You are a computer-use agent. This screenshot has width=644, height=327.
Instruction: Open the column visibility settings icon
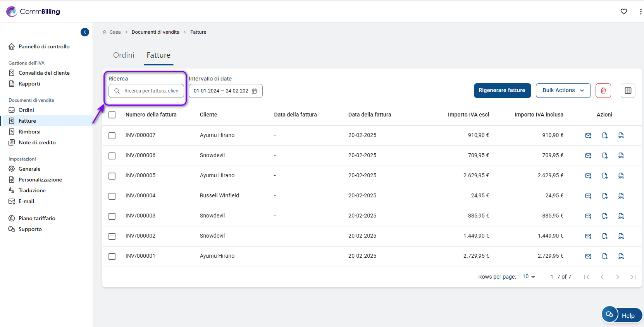628,91
